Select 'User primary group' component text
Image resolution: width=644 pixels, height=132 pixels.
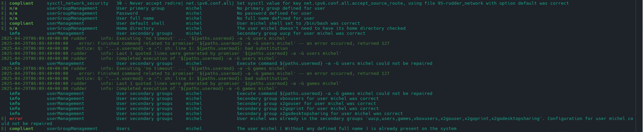click(141, 8)
